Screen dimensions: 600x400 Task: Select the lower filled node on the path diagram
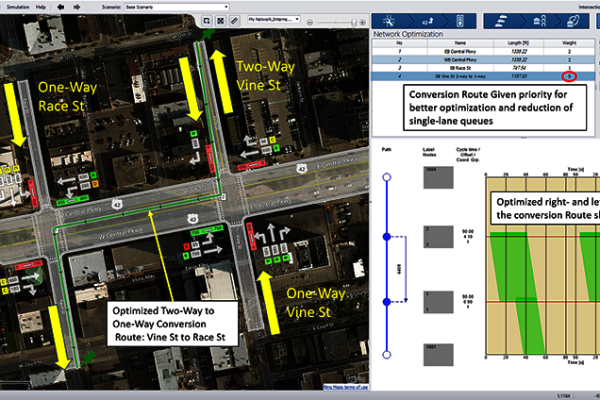coord(386,302)
